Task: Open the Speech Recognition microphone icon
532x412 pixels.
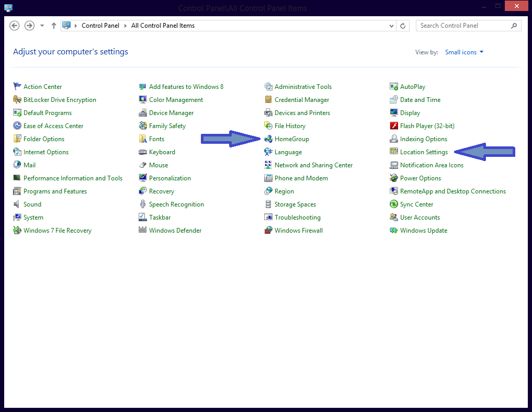Action: point(142,204)
